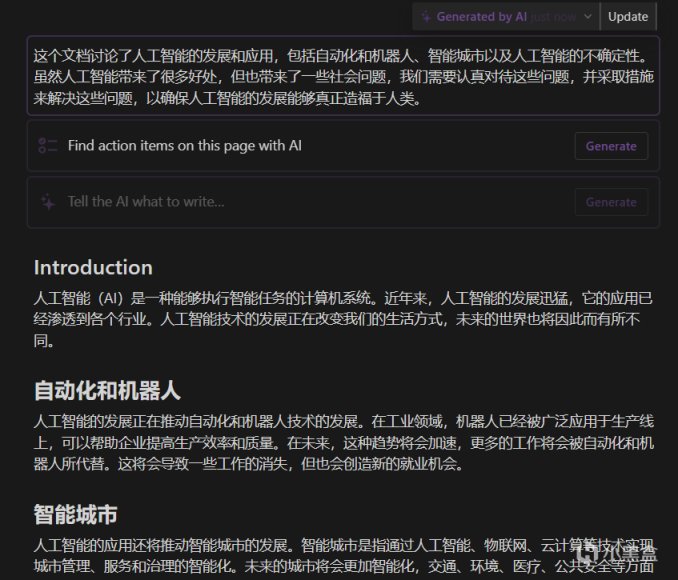This screenshot has width=678, height=580.
Task: Click 'Find action items on this page with AI'
Action: pyautogui.click(x=185, y=146)
